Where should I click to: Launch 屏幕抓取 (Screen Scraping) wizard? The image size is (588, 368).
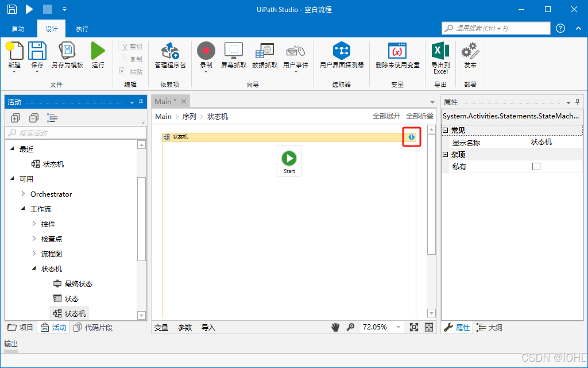234,51
